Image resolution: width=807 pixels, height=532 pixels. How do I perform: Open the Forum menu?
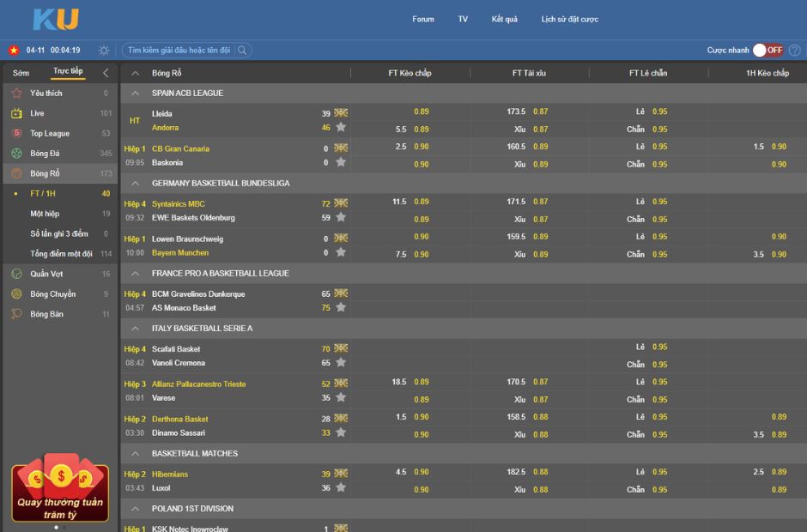click(x=423, y=19)
